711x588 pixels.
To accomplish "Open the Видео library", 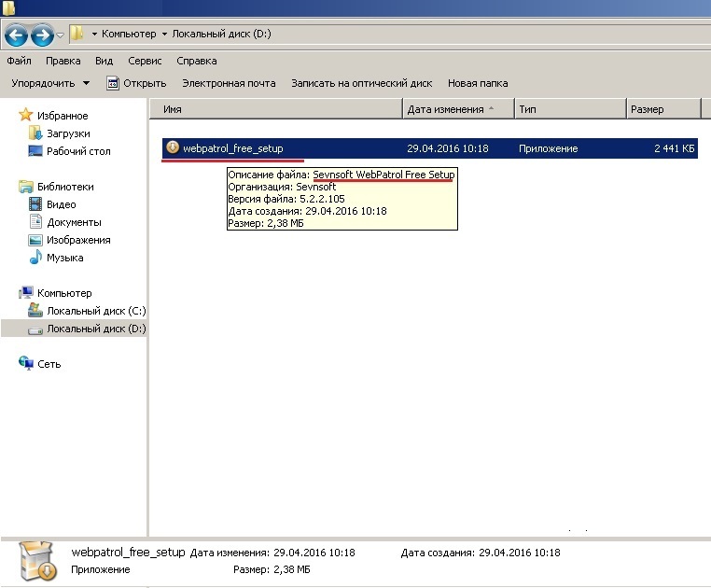I will point(61,204).
